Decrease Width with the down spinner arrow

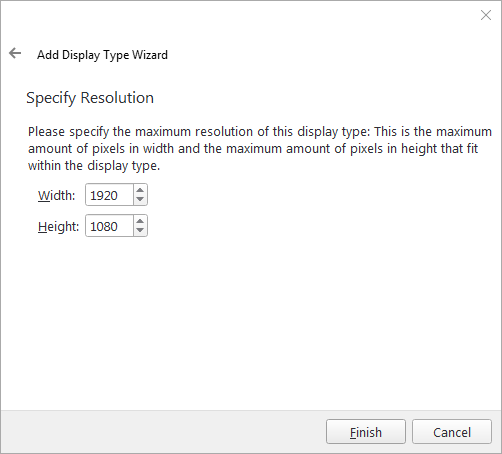click(x=140, y=199)
